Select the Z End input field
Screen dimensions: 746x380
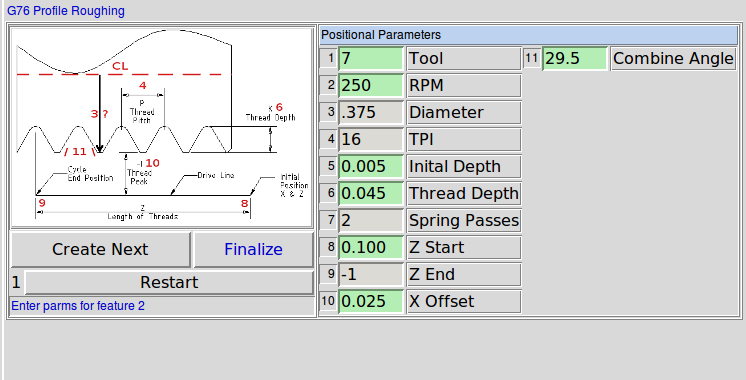[371, 274]
